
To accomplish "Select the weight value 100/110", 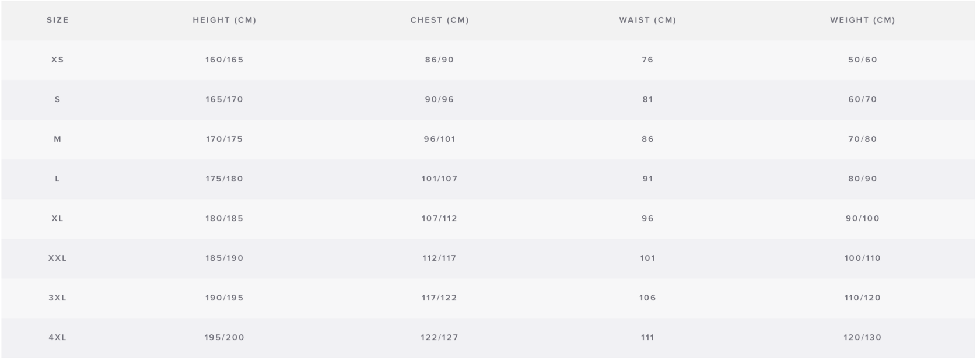I will [863, 258].
